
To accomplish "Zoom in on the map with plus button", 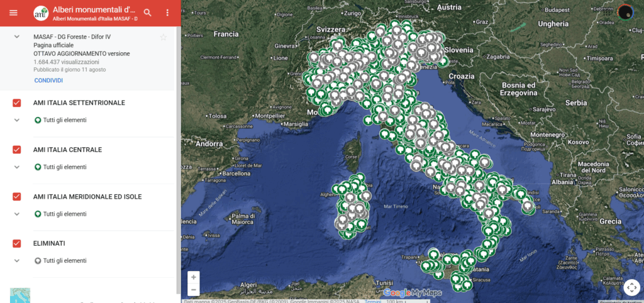I will pyautogui.click(x=194, y=277).
